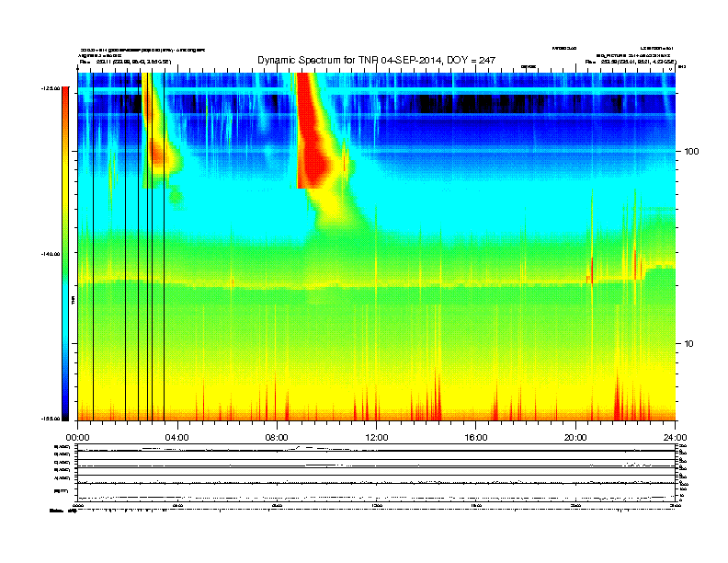The image size is (728, 563).
Task: Click the vertical rainbow color scale bar
Action: pyautogui.click(x=65, y=253)
